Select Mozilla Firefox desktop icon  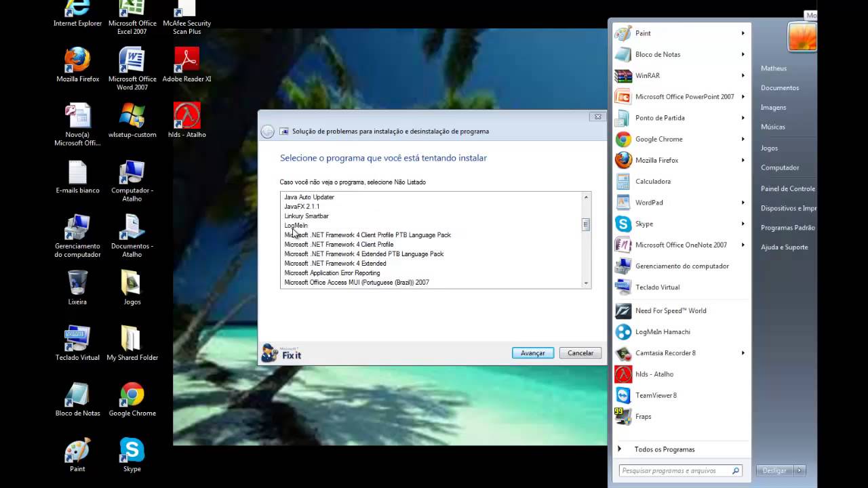pyautogui.click(x=77, y=65)
